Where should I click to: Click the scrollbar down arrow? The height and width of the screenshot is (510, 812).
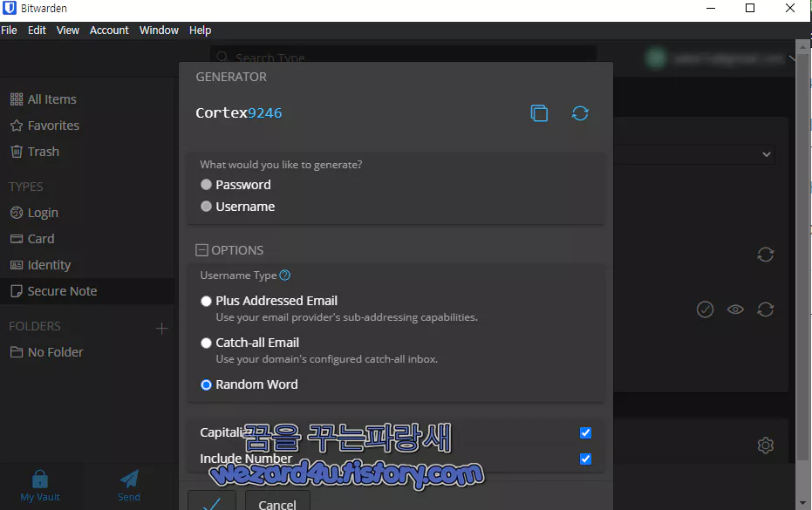pyautogui.click(x=802, y=502)
